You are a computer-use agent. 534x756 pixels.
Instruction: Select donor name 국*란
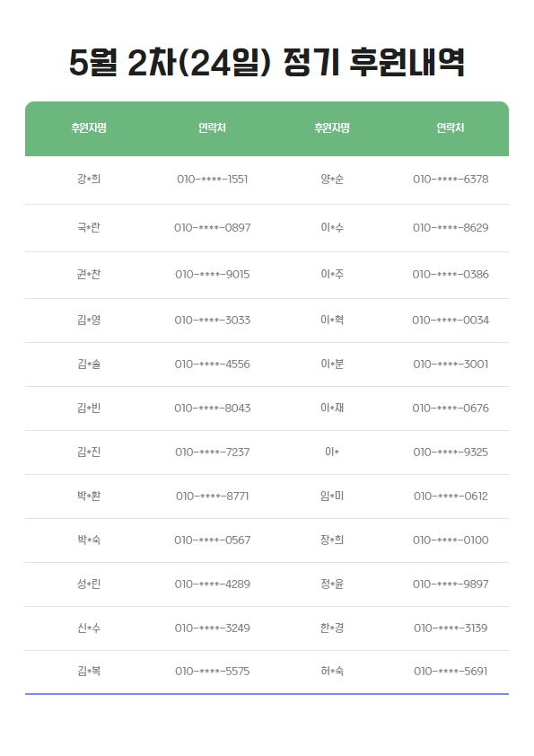pos(89,227)
